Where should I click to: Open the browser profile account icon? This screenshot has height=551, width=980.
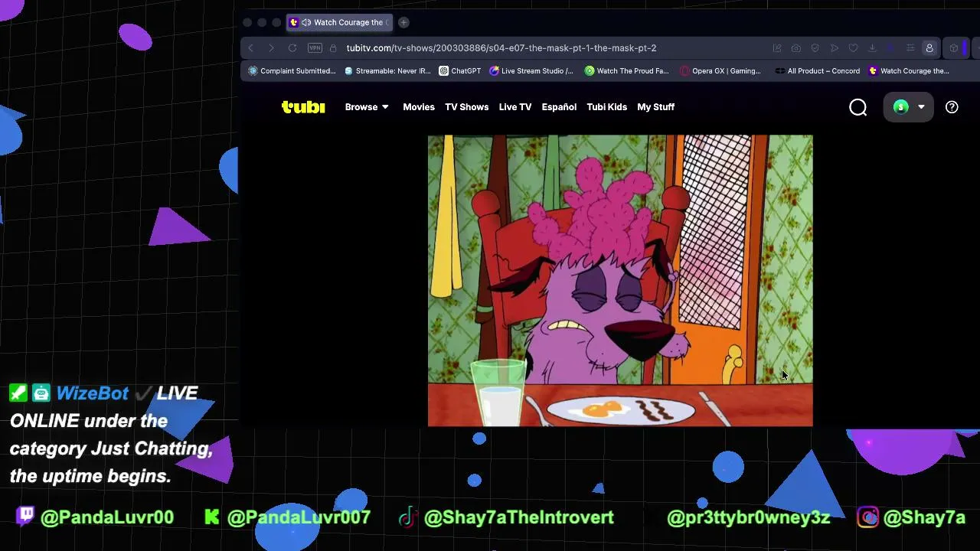(929, 48)
